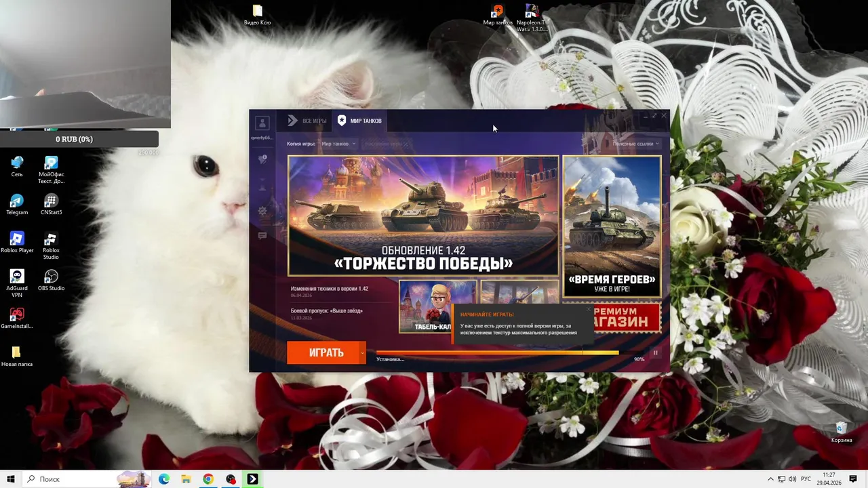Select the Roblox Studio desktop icon
The width and height of the screenshot is (868, 488).
pyautogui.click(x=51, y=246)
